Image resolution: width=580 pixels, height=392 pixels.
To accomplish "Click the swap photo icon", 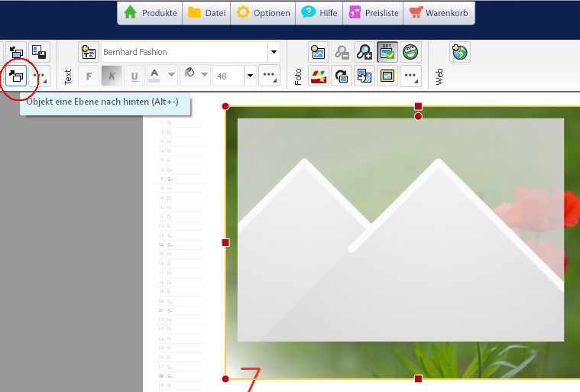I will 365,76.
